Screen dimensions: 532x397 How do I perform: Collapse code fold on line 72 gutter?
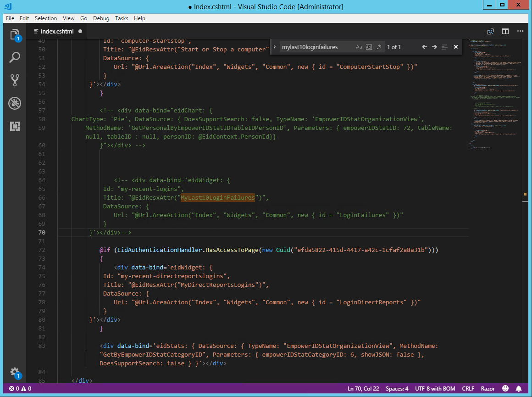(52, 250)
